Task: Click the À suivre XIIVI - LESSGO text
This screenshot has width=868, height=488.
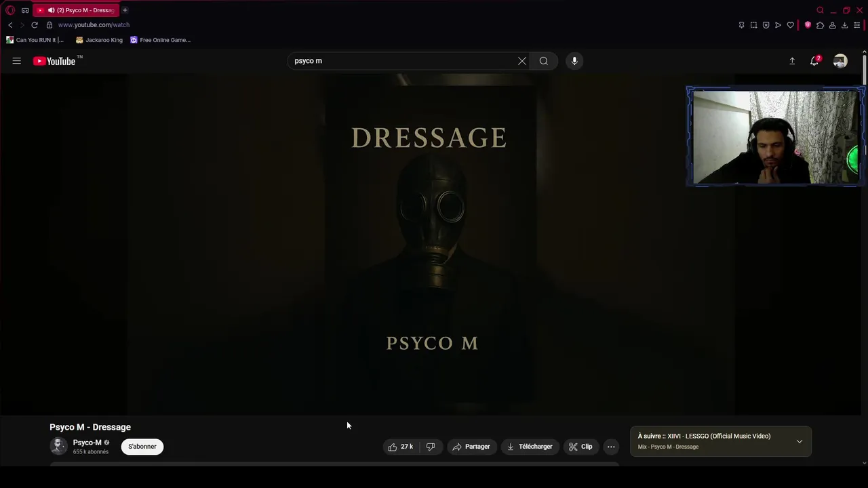Action: pyautogui.click(x=704, y=436)
